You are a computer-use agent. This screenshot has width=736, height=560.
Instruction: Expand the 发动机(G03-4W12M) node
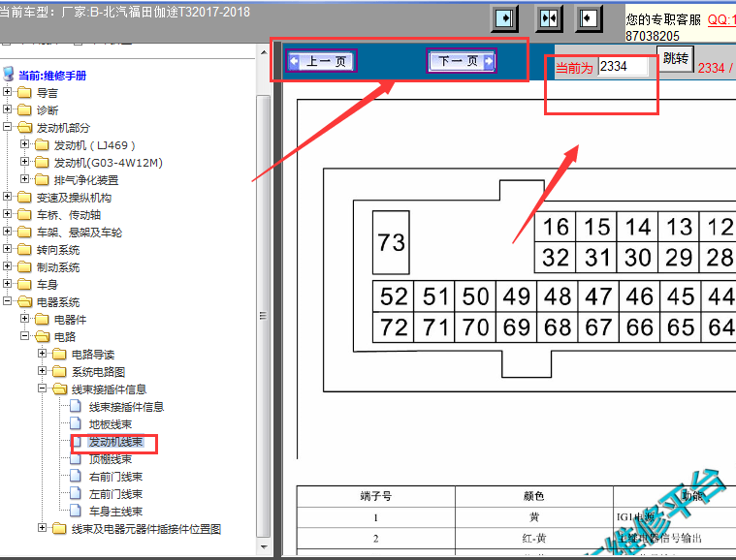[24, 162]
